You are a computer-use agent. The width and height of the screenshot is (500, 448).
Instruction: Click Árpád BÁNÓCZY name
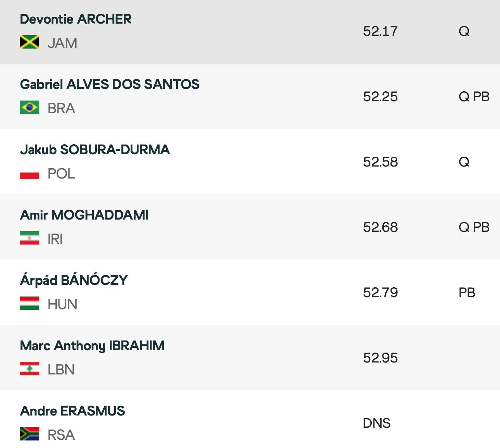[x=74, y=280]
